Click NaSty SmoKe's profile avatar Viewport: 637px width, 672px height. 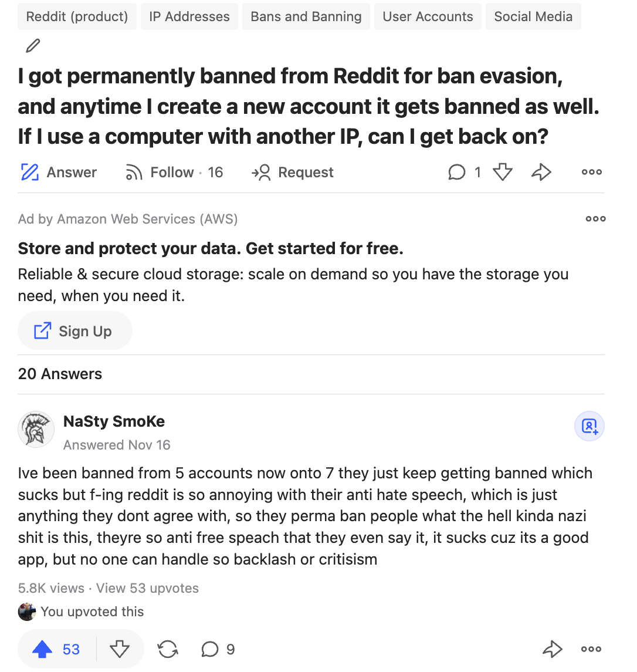36,430
